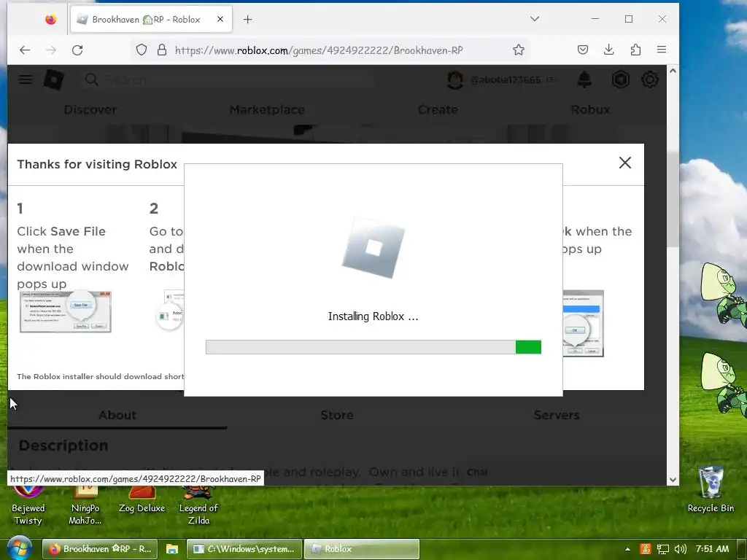This screenshot has width=747, height=560.
Task: Go to the Discover page
Action: point(90,109)
